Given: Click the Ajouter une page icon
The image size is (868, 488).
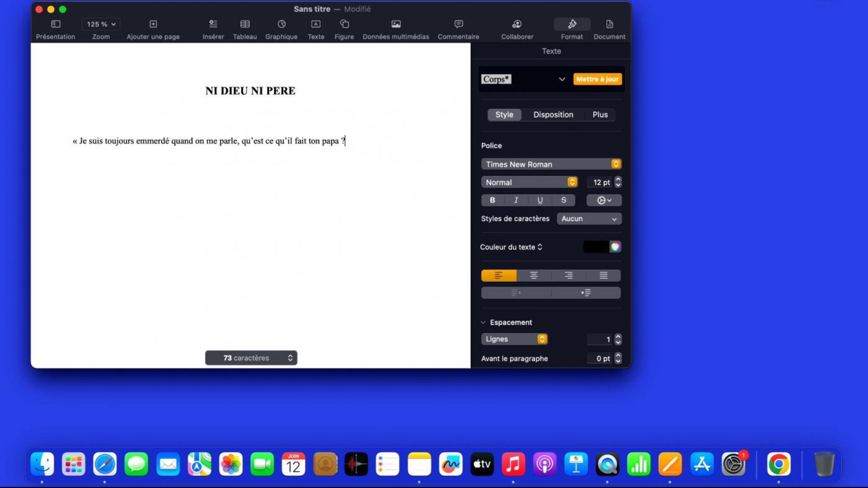Looking at the screenshot, I should (x=153, y=24).
